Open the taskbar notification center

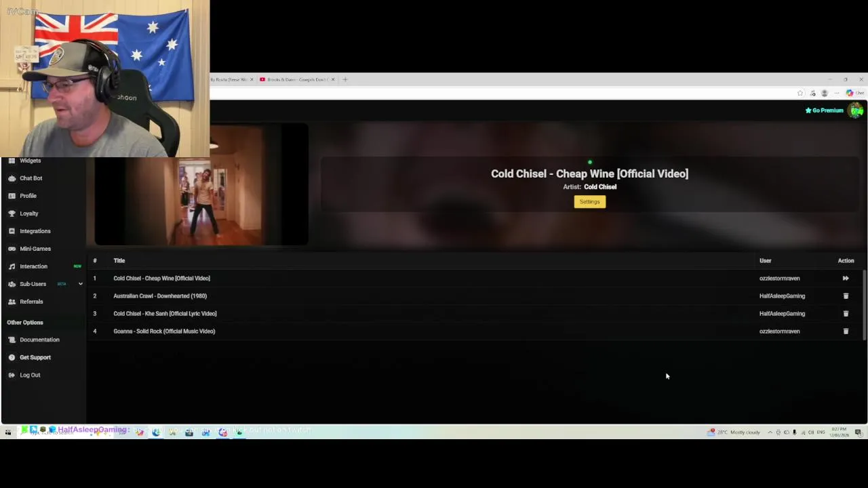858,432
